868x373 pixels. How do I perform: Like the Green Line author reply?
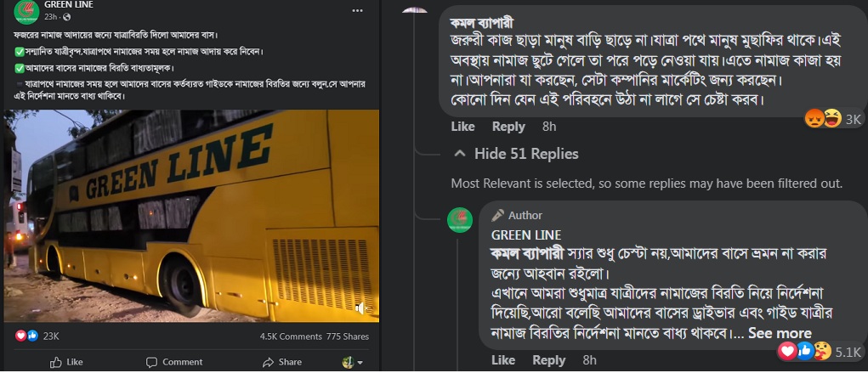coord(502,360)
